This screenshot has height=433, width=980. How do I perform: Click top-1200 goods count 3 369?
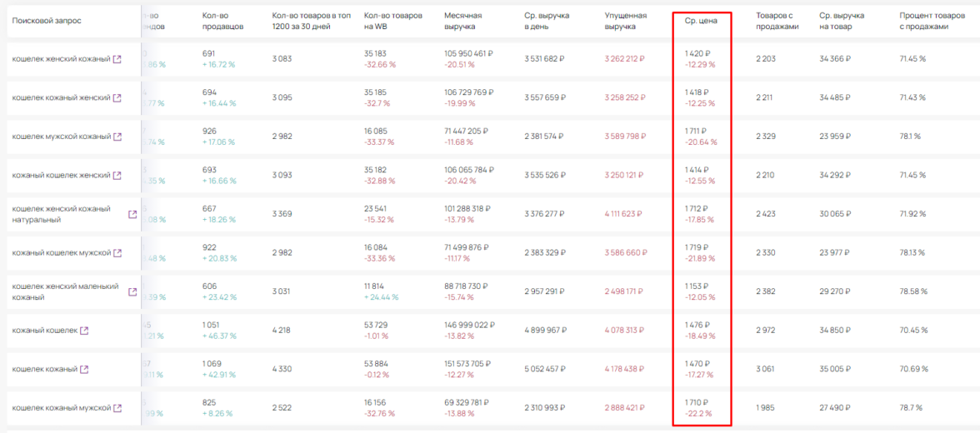point(282,214)
